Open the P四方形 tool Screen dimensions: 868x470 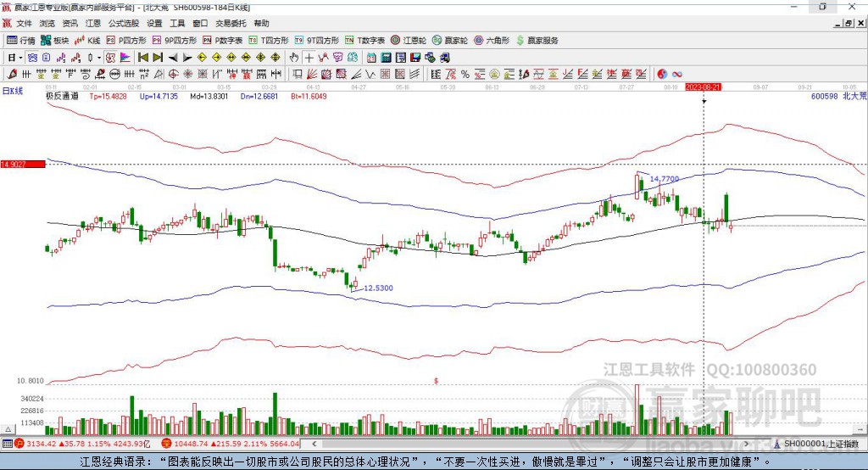[126, 41]
